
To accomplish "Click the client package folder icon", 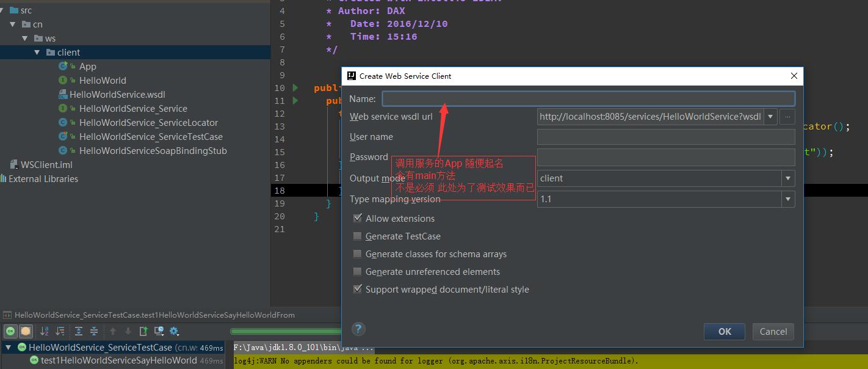I will pyautogui.click(x=51, y=53).
